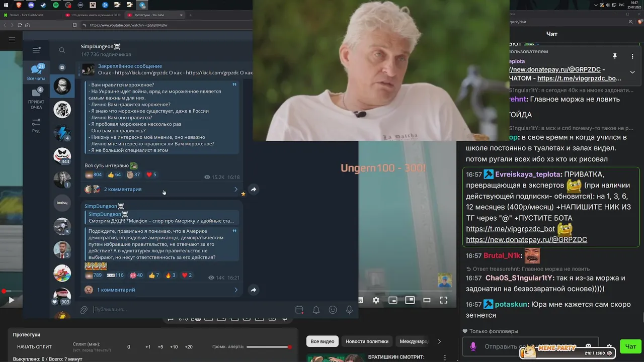Close the 'Протестуни - YouTube' tab
644x362 pixels.
(181, 15)
